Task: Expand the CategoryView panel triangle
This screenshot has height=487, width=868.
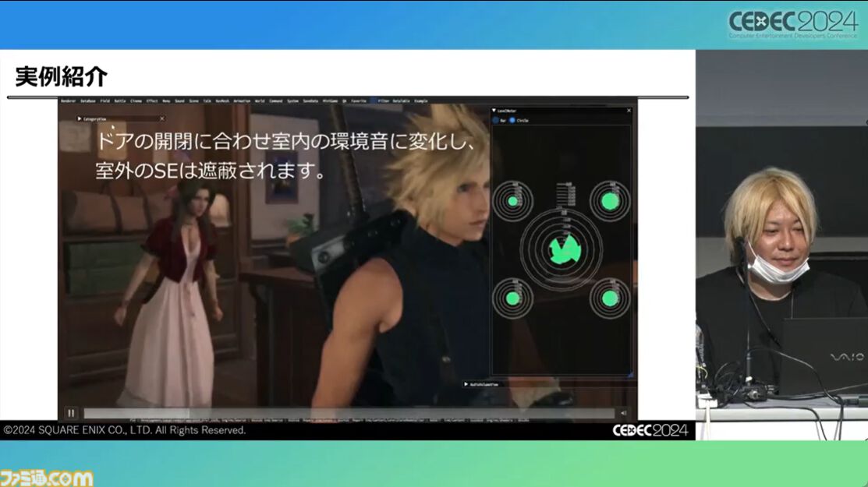Action: pos(80,119)
